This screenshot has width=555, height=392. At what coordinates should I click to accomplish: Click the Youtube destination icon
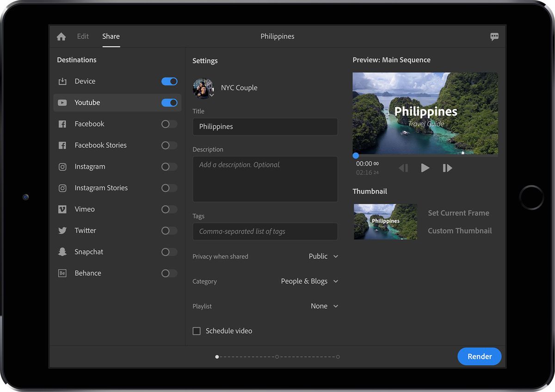[62, 102]
